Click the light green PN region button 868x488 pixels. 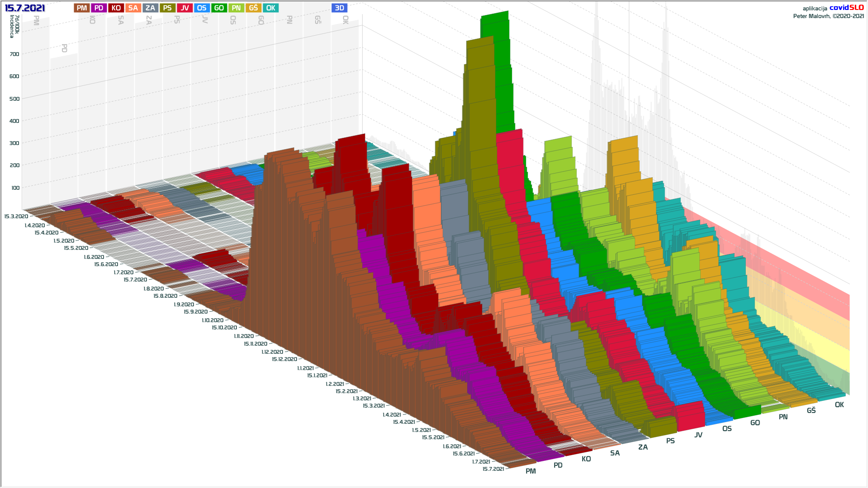[236, 8]
